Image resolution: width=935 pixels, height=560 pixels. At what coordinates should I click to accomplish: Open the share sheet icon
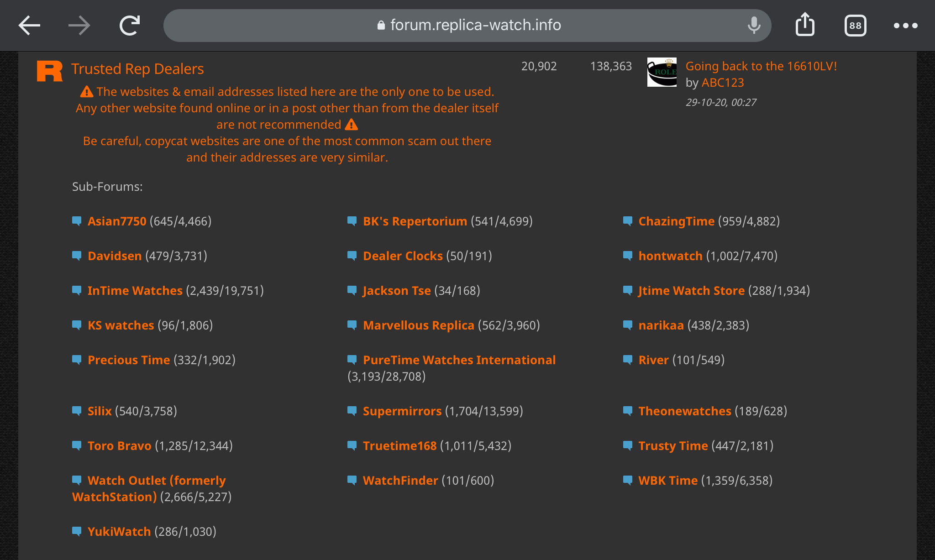(805, 25)
